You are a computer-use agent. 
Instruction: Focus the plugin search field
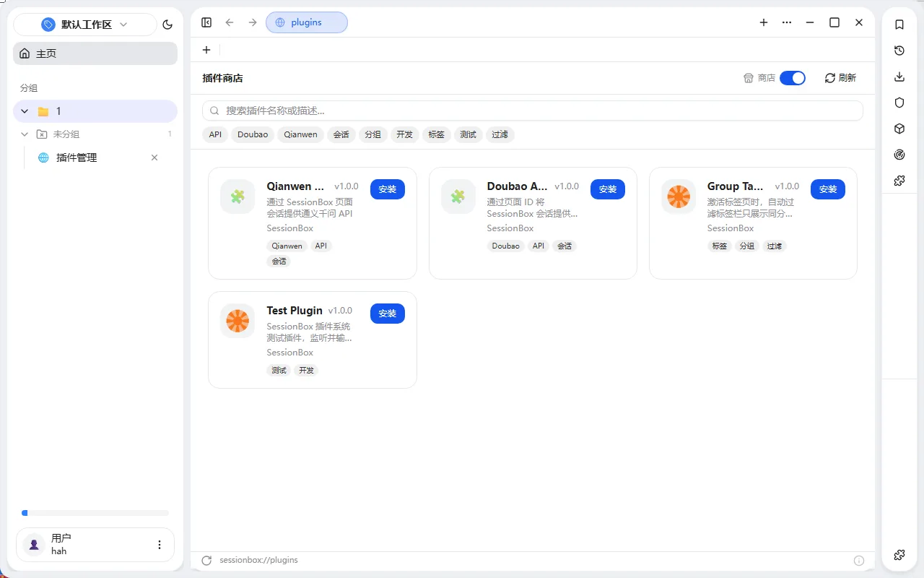[533, 111]
